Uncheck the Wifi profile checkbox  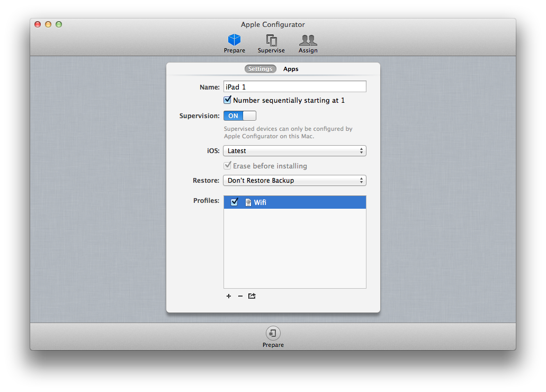235,202
